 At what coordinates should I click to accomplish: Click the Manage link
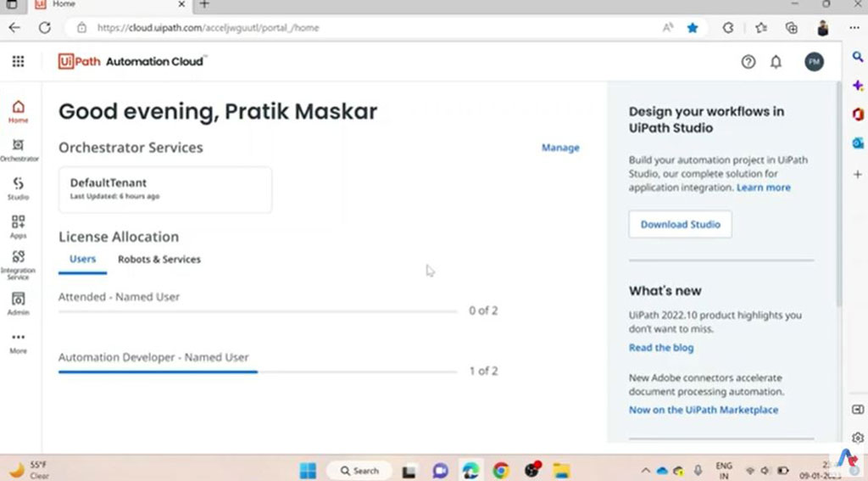560,148
